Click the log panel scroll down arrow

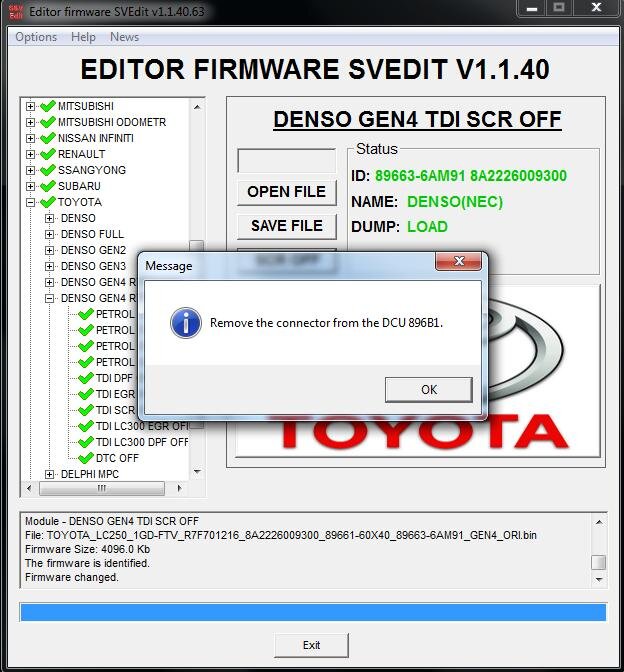point(599,579)
